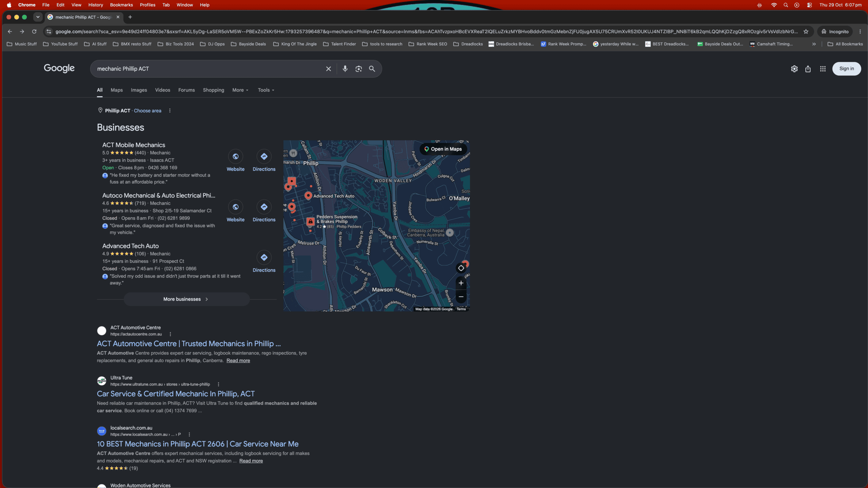Open the Bookmarks menu in menu bar
Image resolution: width=868 pixels, height=488 pixels.
(x=121, y=5)
